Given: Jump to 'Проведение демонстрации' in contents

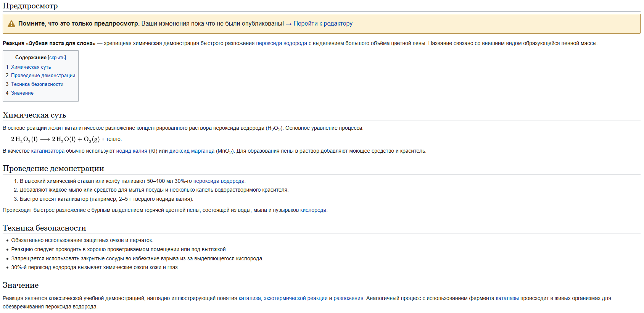Looking at the screenshot, I should pos(43,76).
